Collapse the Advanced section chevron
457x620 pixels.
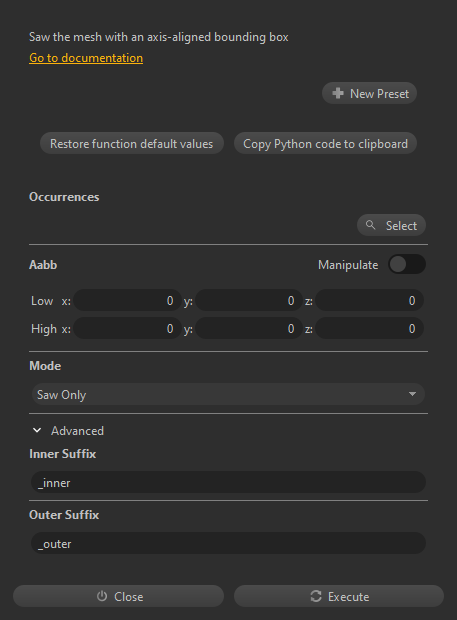coord(37,430)
